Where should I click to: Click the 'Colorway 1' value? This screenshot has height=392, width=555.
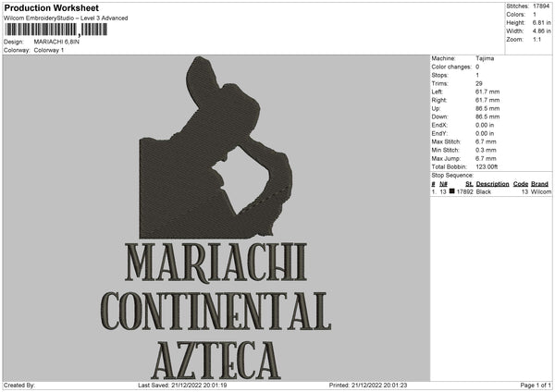click(x=49, y=50)
